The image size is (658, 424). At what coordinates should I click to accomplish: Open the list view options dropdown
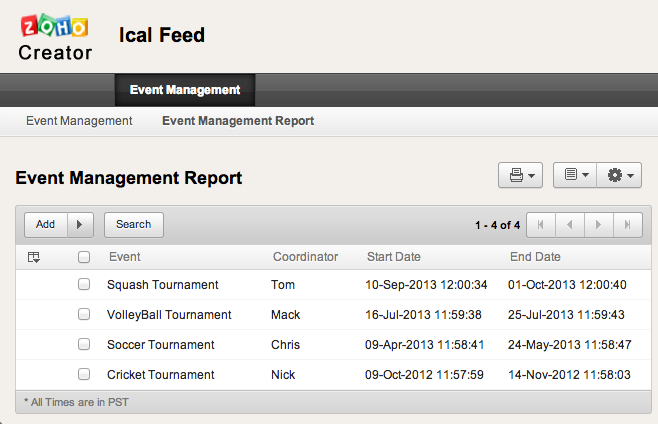(575, 175)
